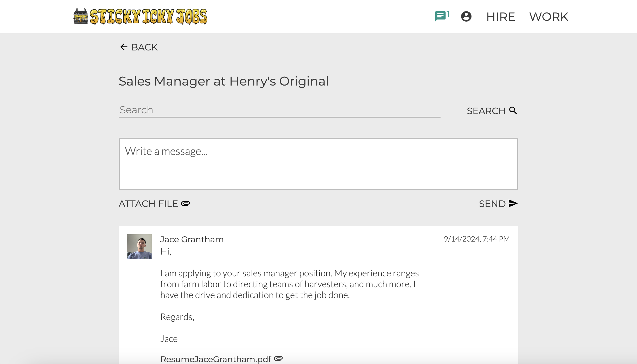Focus the Search input field

[279, 110]
